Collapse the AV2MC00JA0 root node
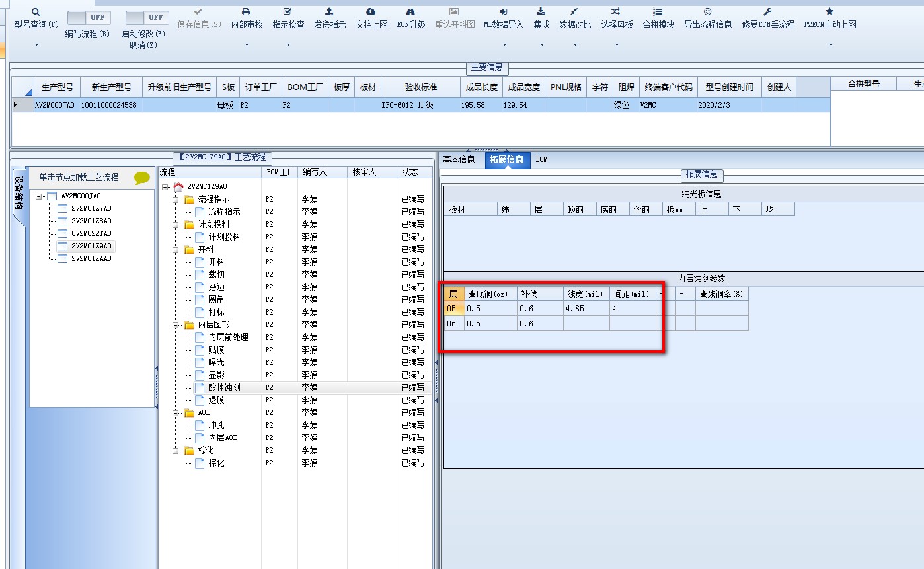This screenshot has width=924, height=569. pos(40,196)
